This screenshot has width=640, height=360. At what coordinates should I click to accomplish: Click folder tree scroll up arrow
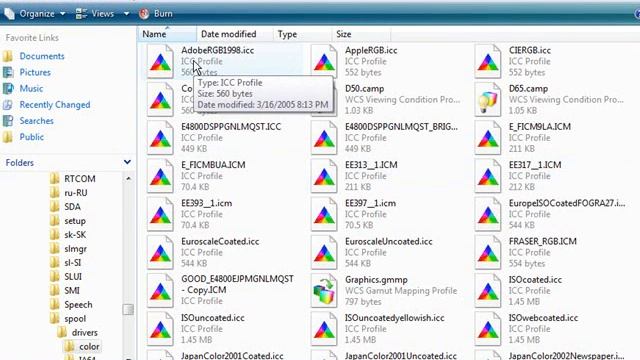(x=128, y=179)
